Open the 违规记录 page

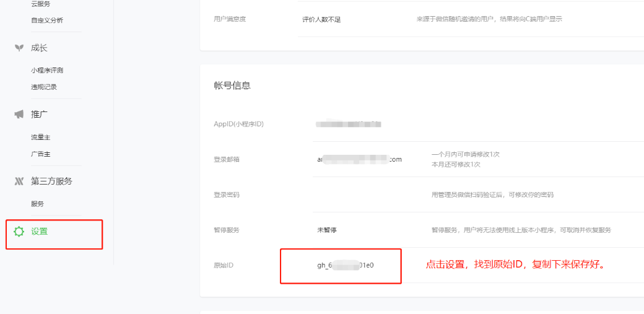pos(44,87)
